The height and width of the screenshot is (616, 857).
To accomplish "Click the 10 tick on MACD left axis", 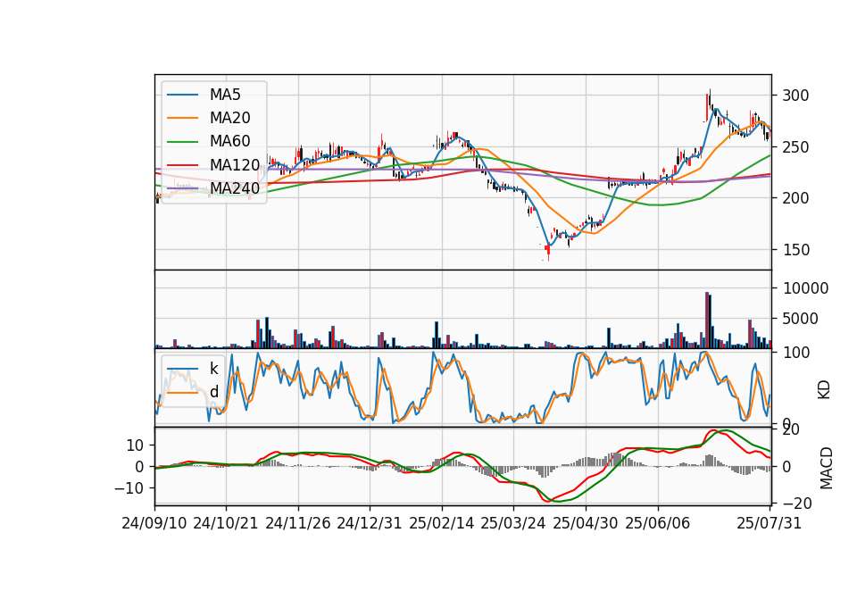I will coord(135,445).
